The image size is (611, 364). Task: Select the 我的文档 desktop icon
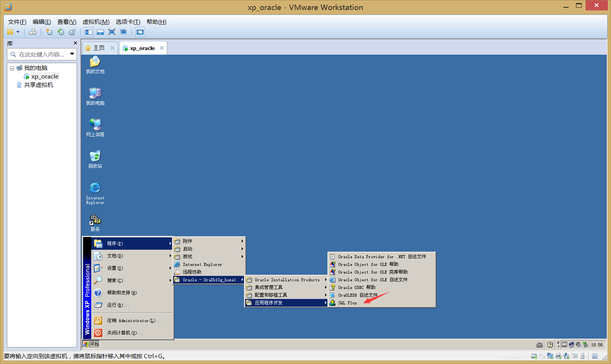click(x=95, y=65)
